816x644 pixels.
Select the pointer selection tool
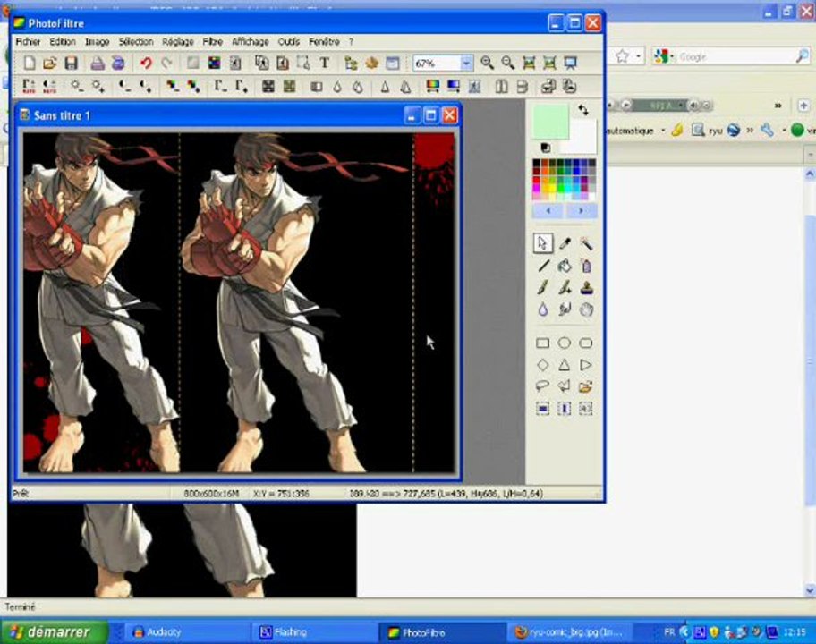[x=543, y=243]
